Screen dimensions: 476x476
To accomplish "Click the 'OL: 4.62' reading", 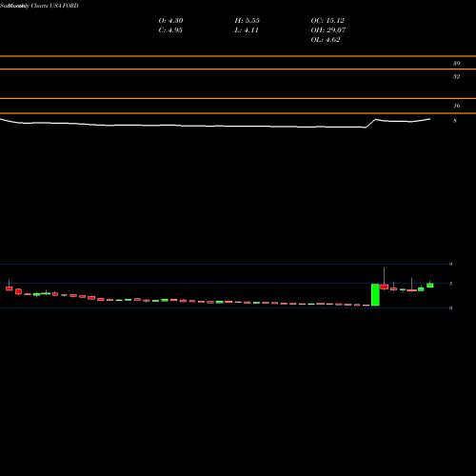I will (x=326, y=40).
